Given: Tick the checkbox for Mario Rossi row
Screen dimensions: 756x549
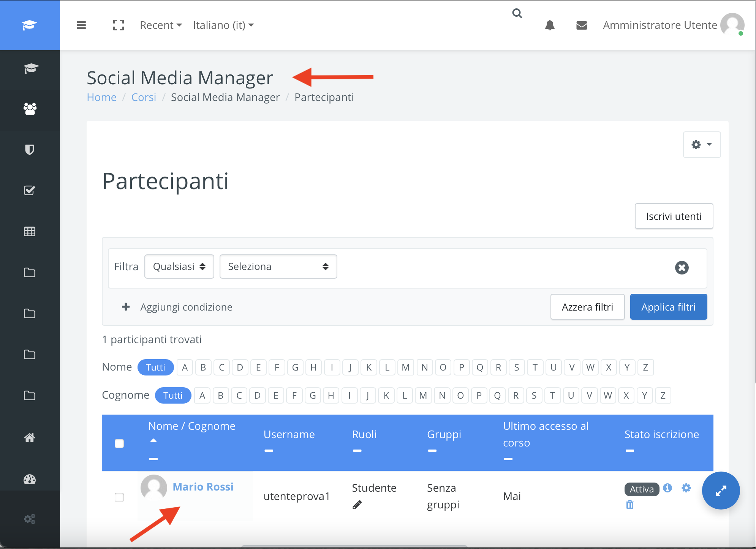Looking at the screenshot, I should coord(119,497).
